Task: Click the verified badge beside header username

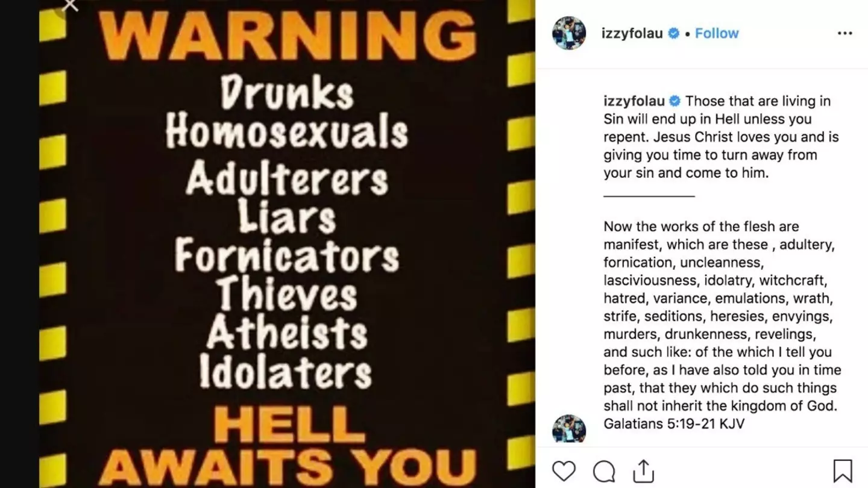Action: coord(674,33)
